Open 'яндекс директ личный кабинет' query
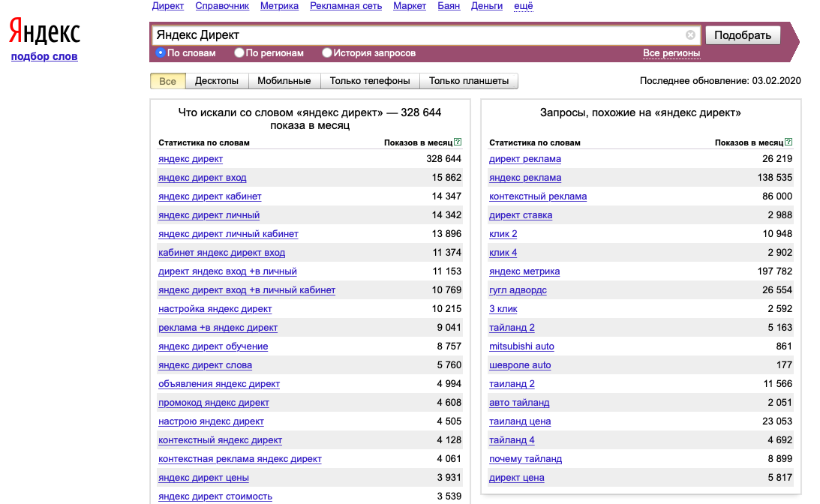This screenshot has height=504, width=820. coord(228,234)
